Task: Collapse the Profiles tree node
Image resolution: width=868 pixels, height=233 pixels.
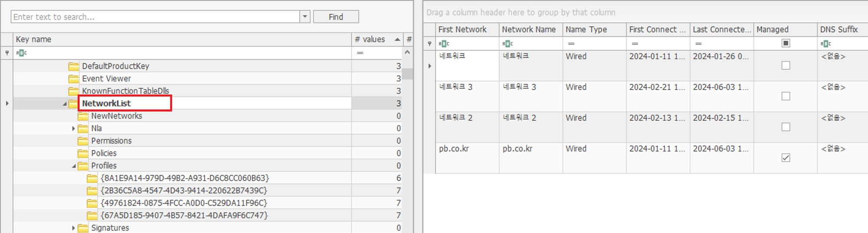Action: [74, 166]
